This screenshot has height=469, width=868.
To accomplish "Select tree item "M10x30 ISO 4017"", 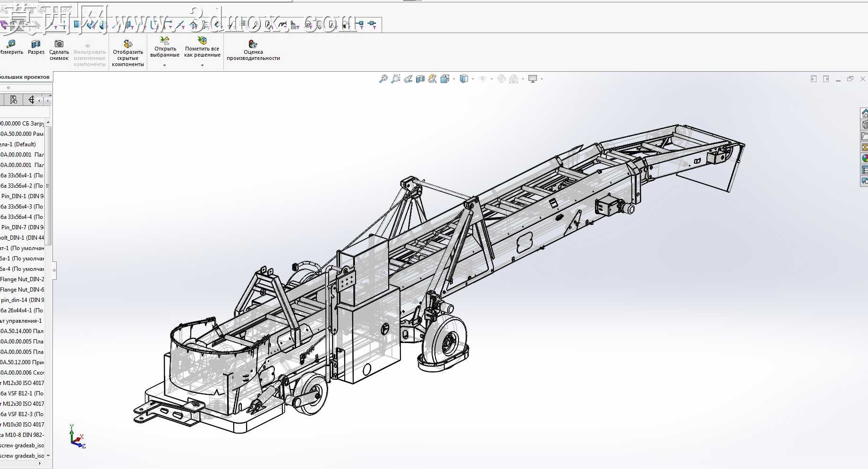I will pos(22,425).
